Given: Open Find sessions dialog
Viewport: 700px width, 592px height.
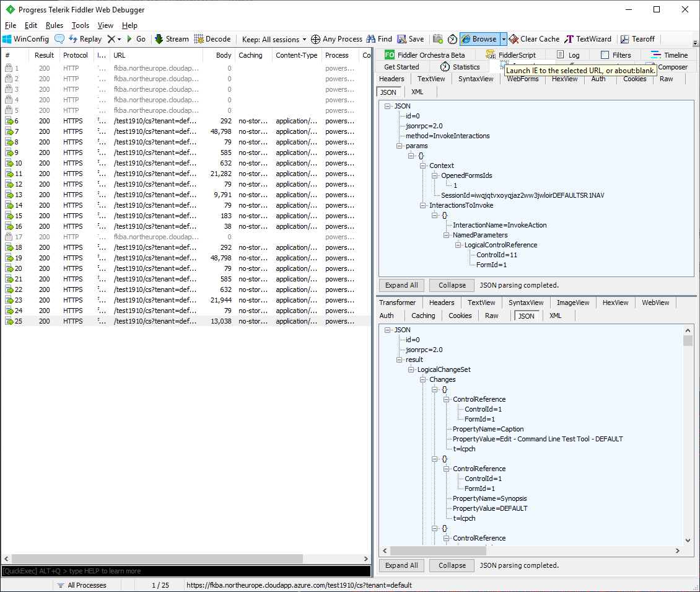Looking at the screenshot, I should (379, 39).
